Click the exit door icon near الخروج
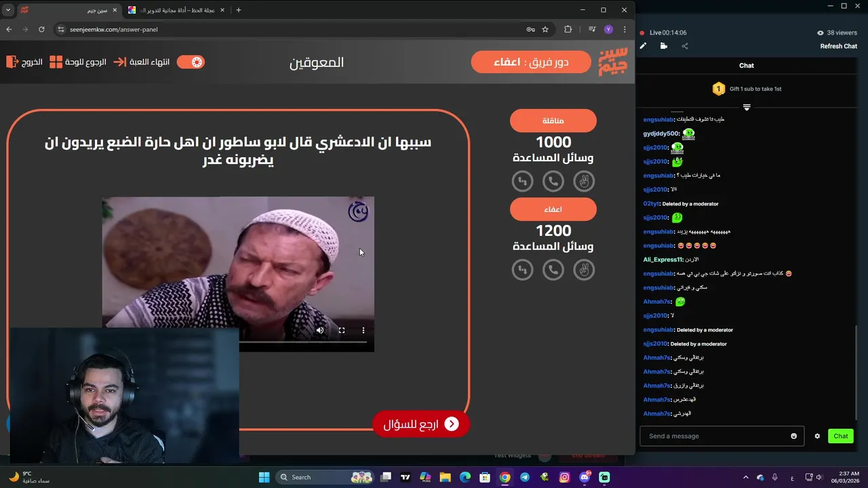 [x=12, y=62]
